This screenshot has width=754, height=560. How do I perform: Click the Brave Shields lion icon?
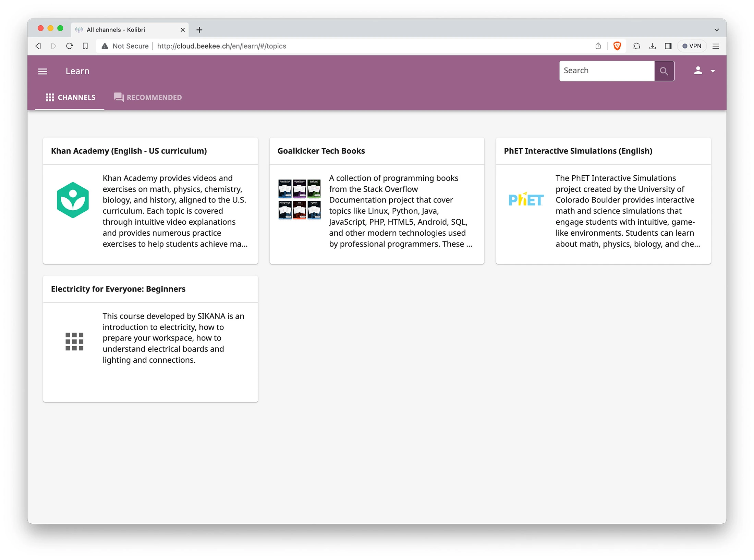617,46
